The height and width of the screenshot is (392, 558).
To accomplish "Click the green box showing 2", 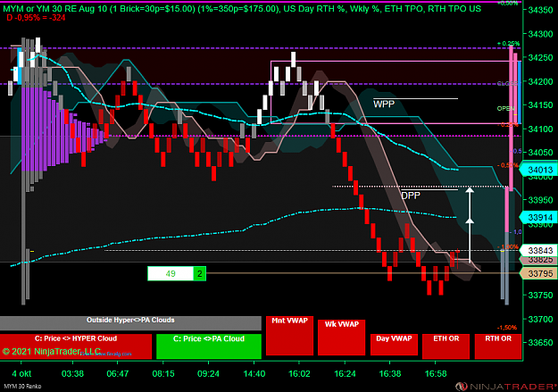I will 200,273.
